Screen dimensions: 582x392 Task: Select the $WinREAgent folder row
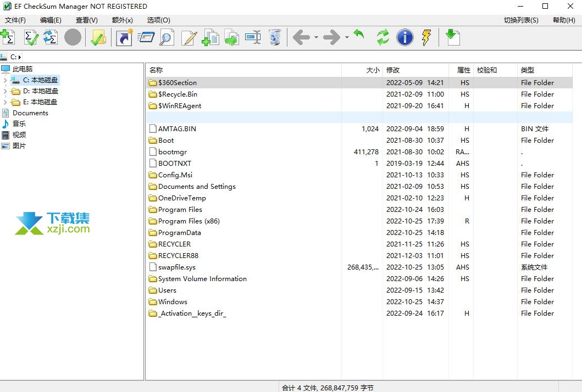click(359, 106)
